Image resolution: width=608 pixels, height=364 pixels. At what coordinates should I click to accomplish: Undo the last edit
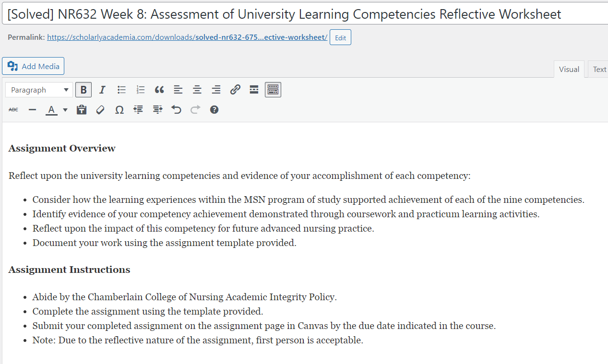176,110
